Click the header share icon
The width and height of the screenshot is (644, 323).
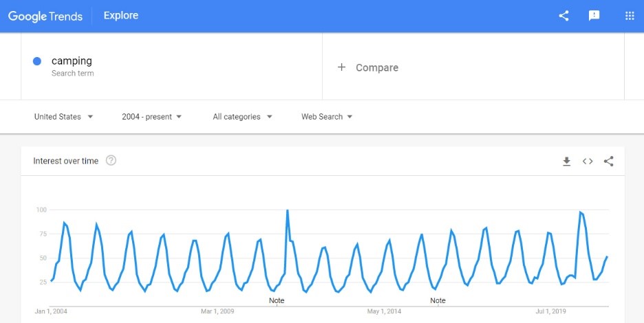click(x=563, y=16)
